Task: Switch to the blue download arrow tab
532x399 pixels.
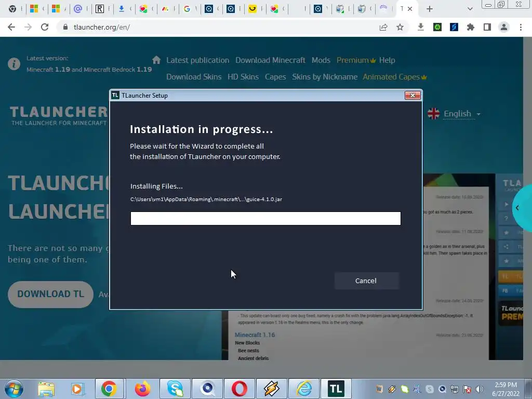Action: click(x=122, y=9)
